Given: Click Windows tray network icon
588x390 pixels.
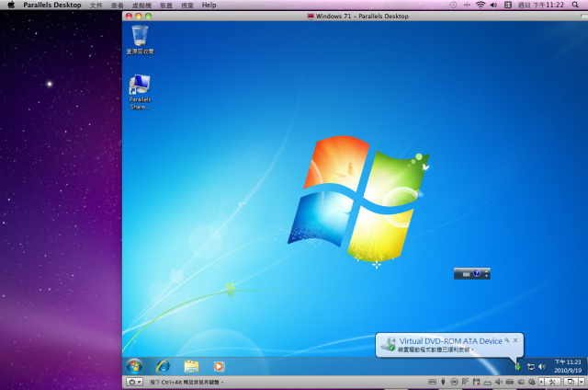Looking at the screenshot, I should (531, 366).
